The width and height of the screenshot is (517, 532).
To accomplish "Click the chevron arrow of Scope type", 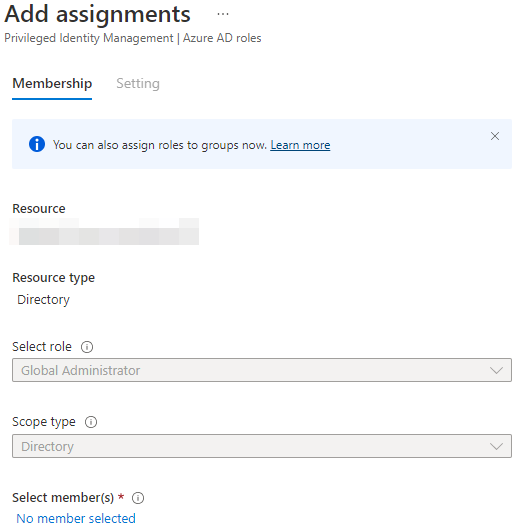I will pos(496,446).
